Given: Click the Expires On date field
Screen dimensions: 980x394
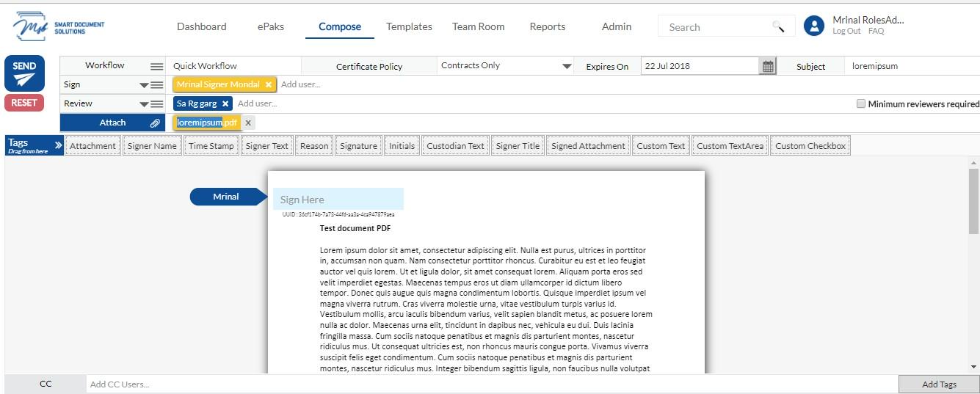Looking at the screenshot, I should click(x=700, y=66).
